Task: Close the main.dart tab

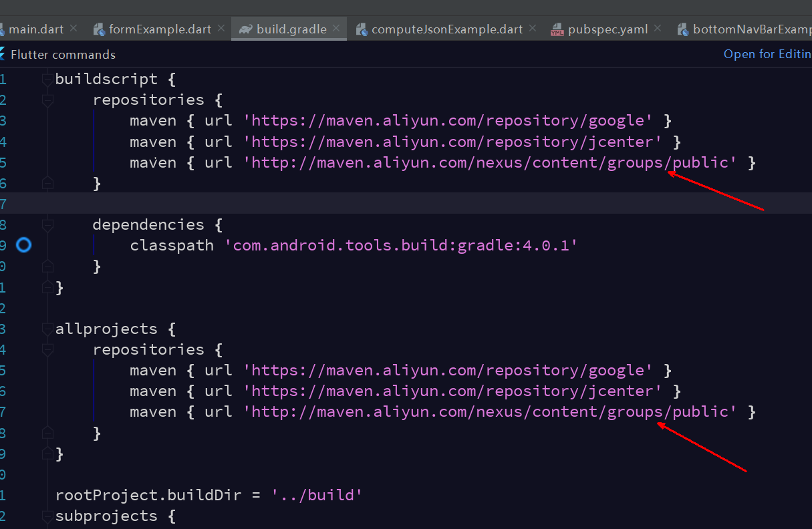Action: pos(74,29)
